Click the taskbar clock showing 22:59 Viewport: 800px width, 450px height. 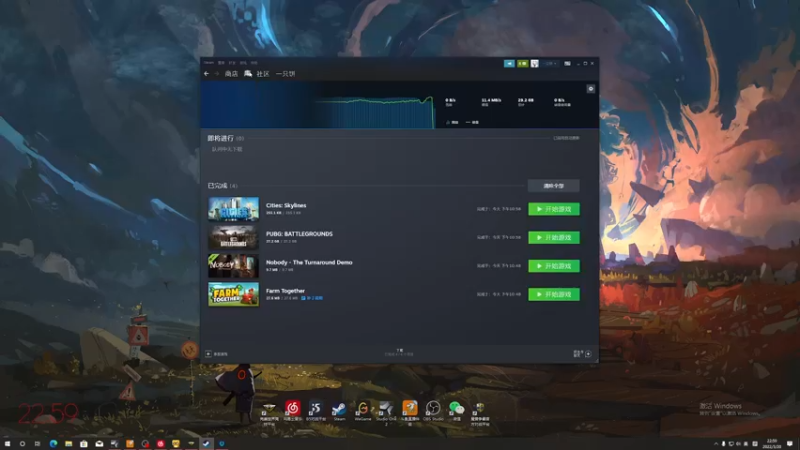click(771, 443)
